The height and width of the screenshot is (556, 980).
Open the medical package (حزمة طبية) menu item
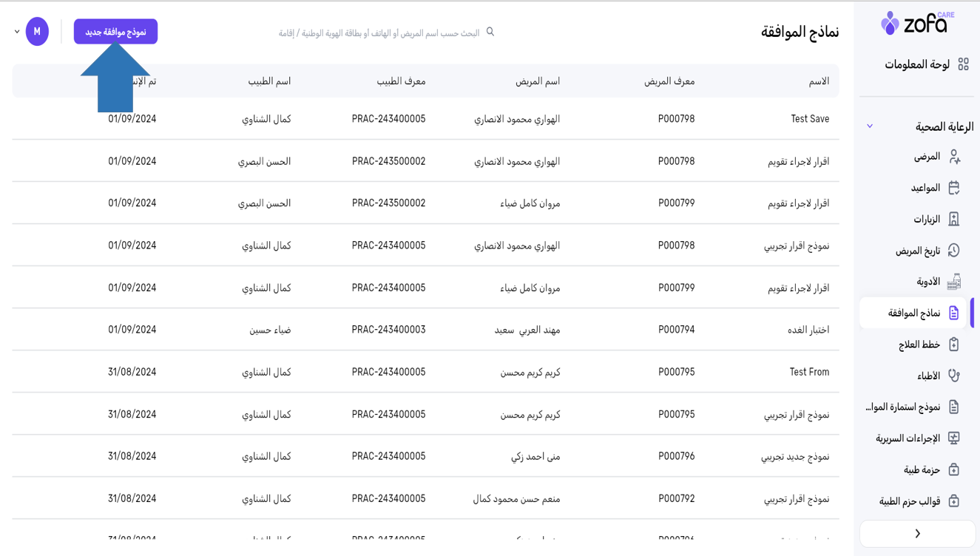[922, 470]
